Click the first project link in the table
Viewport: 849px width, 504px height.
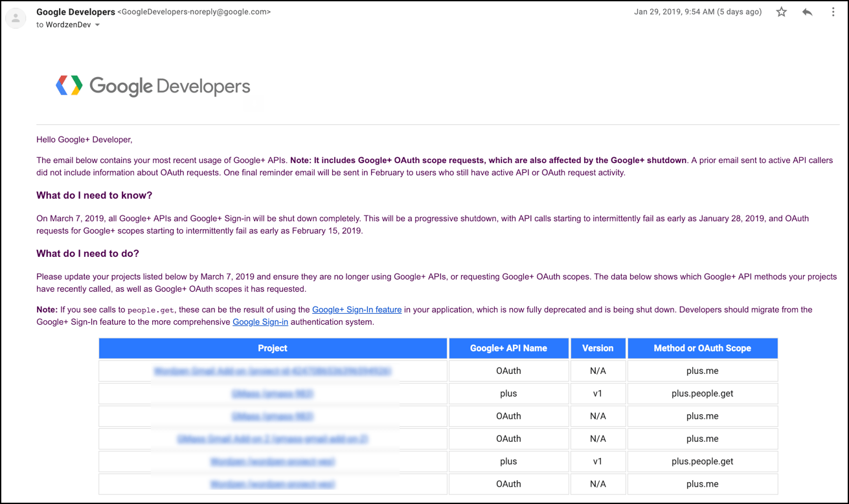272,370
